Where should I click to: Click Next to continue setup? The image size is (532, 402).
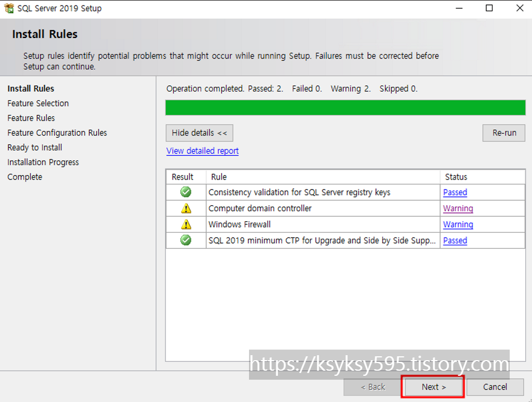433,387
